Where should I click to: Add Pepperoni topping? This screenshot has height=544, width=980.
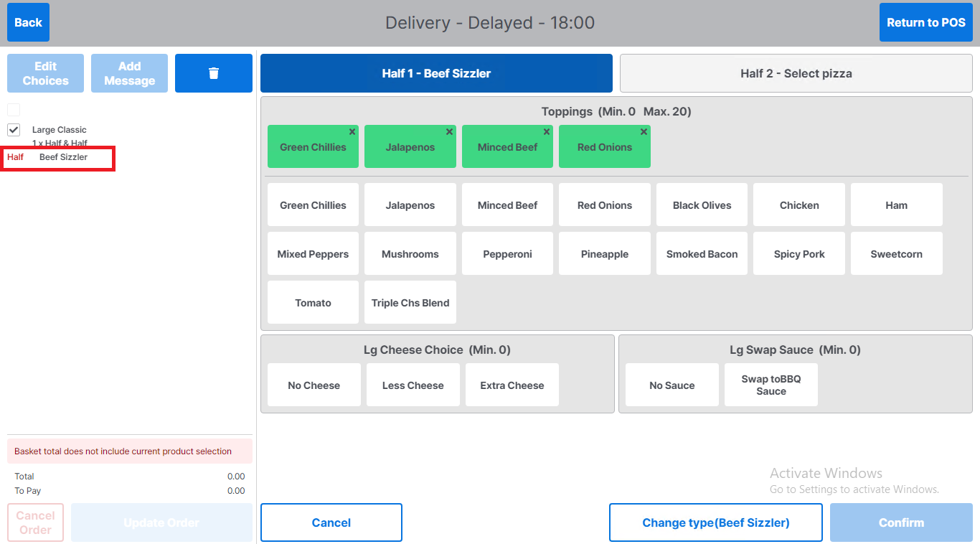tap(507, 254)
